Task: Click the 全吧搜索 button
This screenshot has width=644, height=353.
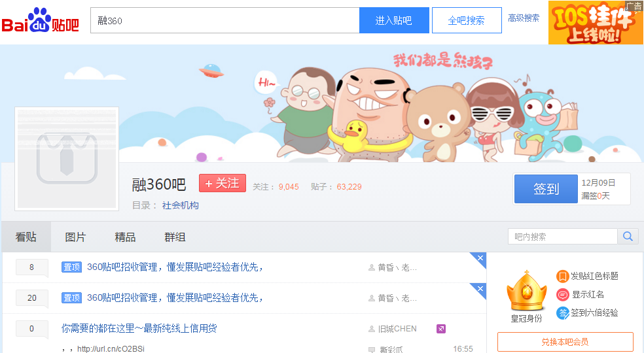Action: pyautogui.click(x=467, y=20)
